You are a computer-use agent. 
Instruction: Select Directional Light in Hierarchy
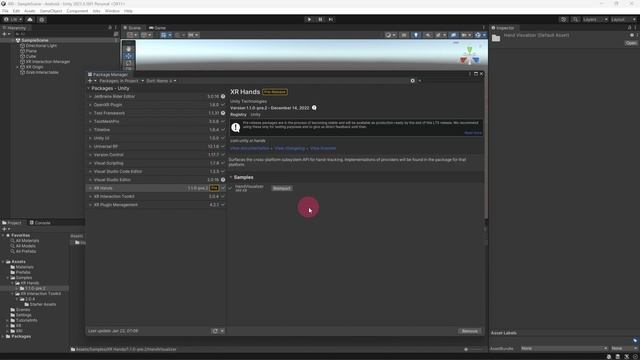(x=41, y=46)
